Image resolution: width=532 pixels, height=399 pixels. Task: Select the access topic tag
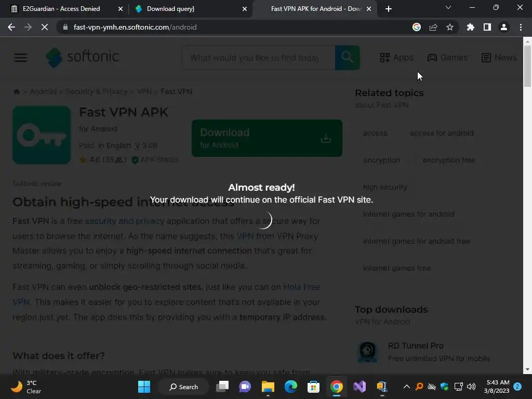375,133
